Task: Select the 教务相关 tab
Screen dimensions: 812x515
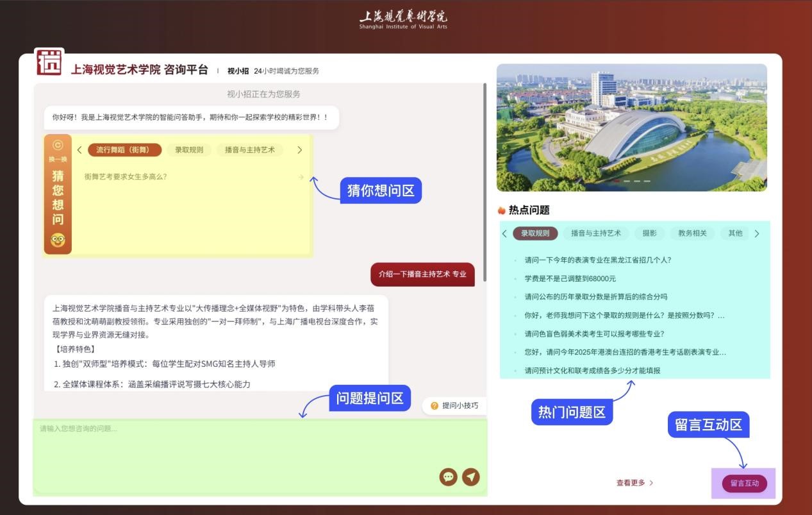Action: click(693, 233)
